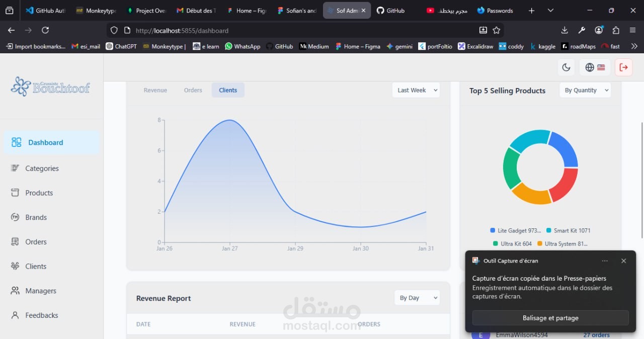The height and width of the screenshot is (339, 644).
Task: Expand the list all tabs chevron
Action: (550, 10)
